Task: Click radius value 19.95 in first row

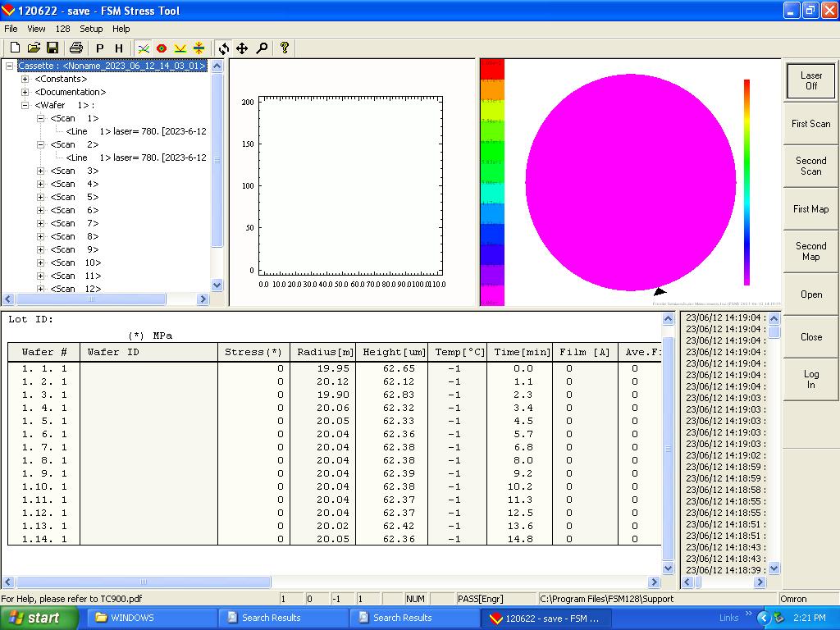Action: pos(333,368)
